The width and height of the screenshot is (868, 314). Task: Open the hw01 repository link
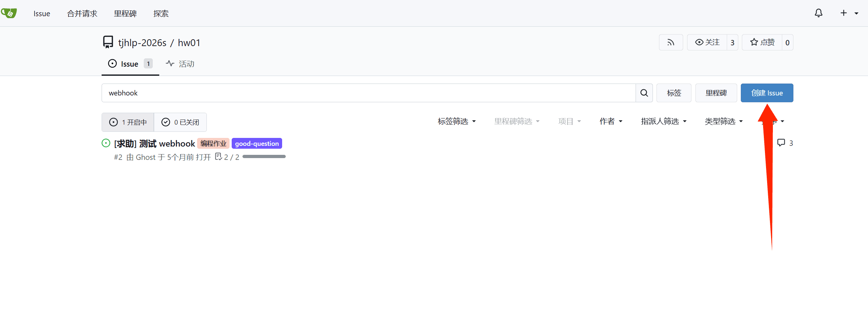(189, 43)
